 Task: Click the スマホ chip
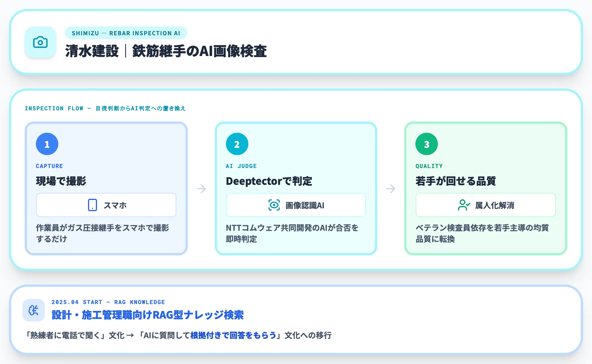pos(106,205)
